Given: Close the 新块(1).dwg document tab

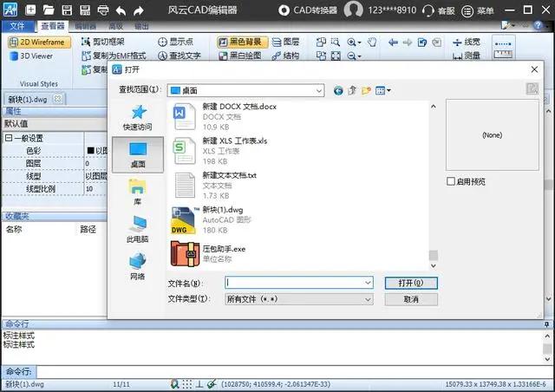Looking at the screenshot, I should coord(58,99).
